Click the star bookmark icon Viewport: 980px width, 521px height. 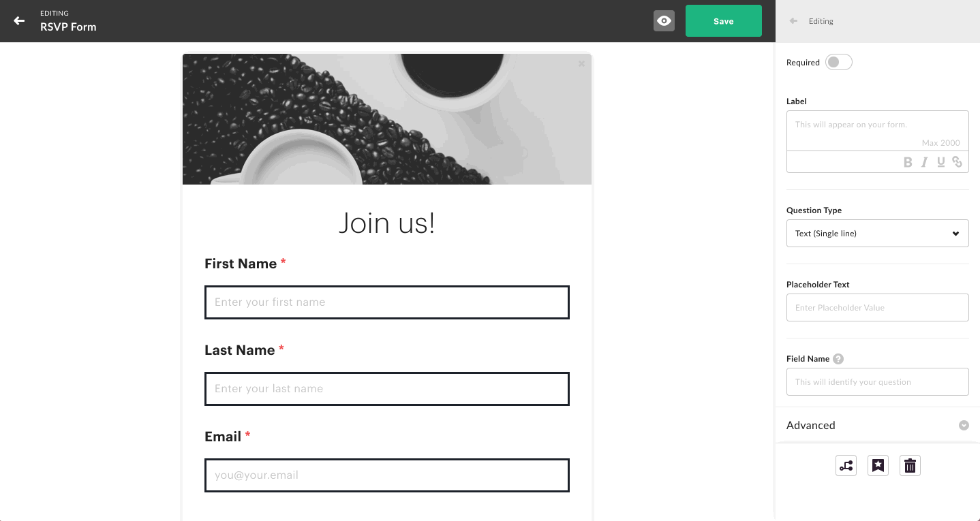point(878,466)
